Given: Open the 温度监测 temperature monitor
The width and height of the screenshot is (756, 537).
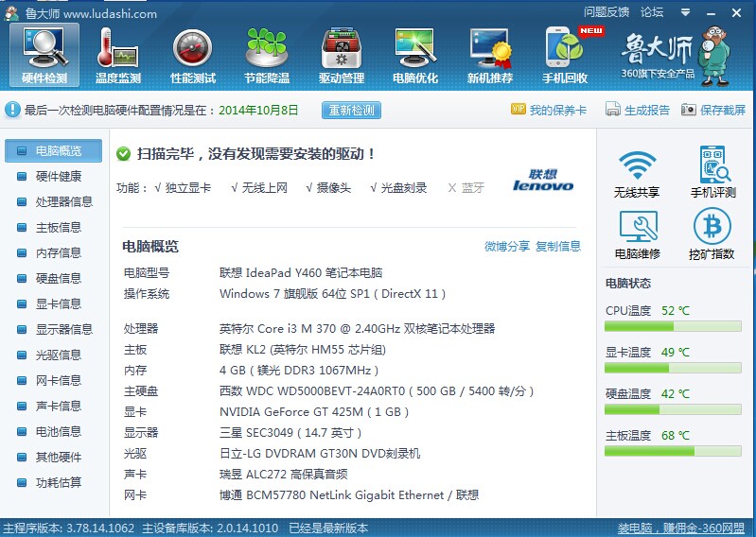Looking at the screenshot, I should click(118, 56).
